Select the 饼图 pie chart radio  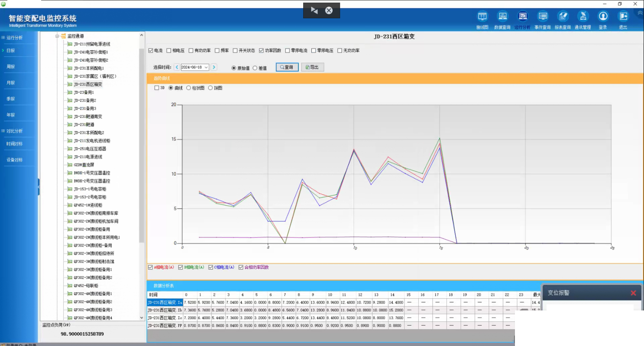[210, 88]
